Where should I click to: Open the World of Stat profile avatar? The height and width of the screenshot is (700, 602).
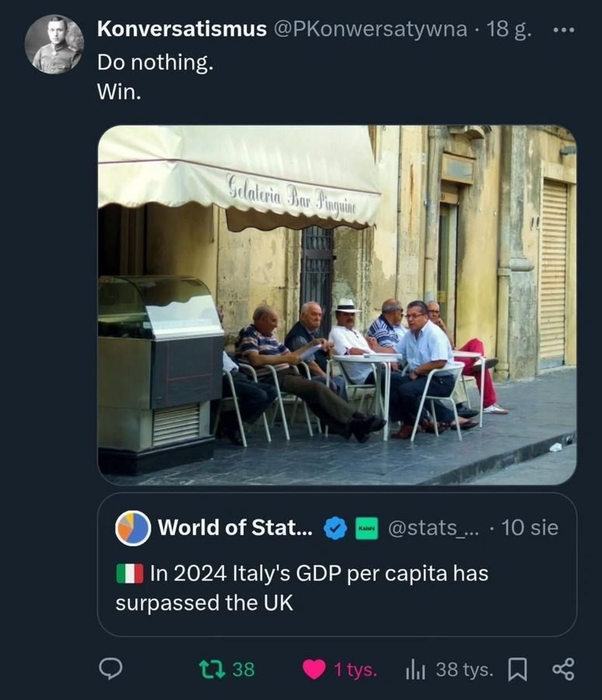click(x=134, y=528)
